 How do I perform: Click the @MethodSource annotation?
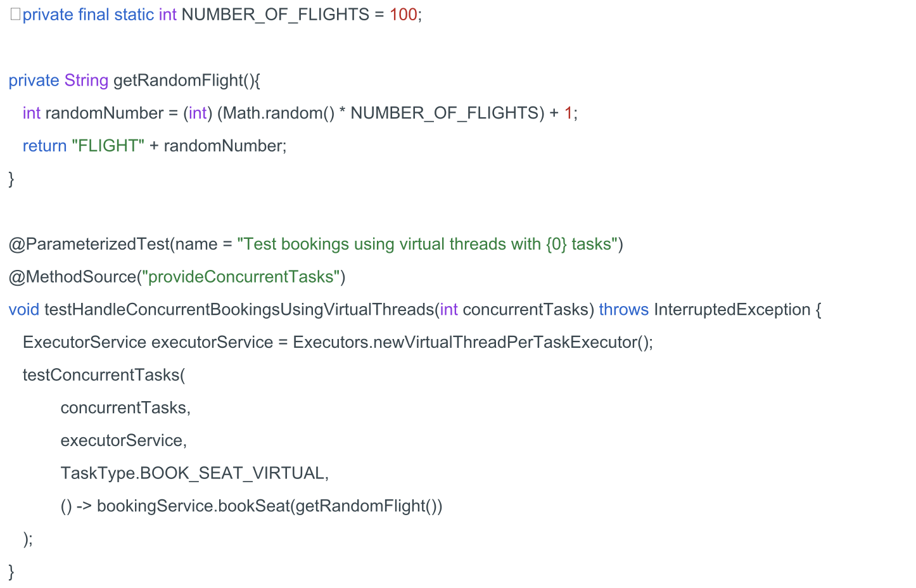pos(73,277)
